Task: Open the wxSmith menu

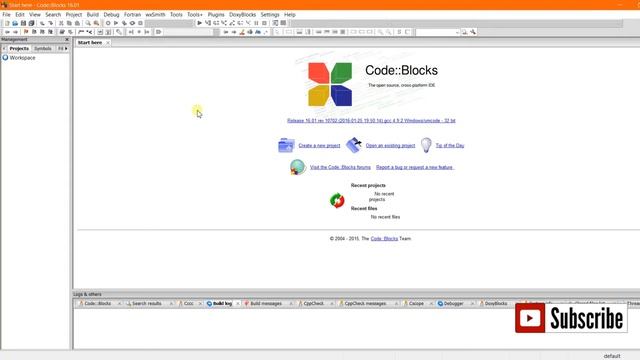Action: click(x=155, y=14)
